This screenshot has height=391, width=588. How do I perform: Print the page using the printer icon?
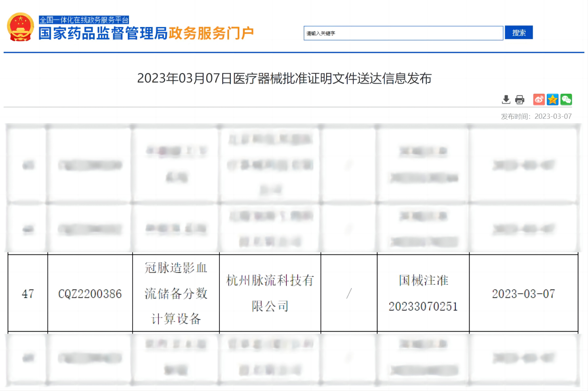pyautogui.click(x=520, y=99)
